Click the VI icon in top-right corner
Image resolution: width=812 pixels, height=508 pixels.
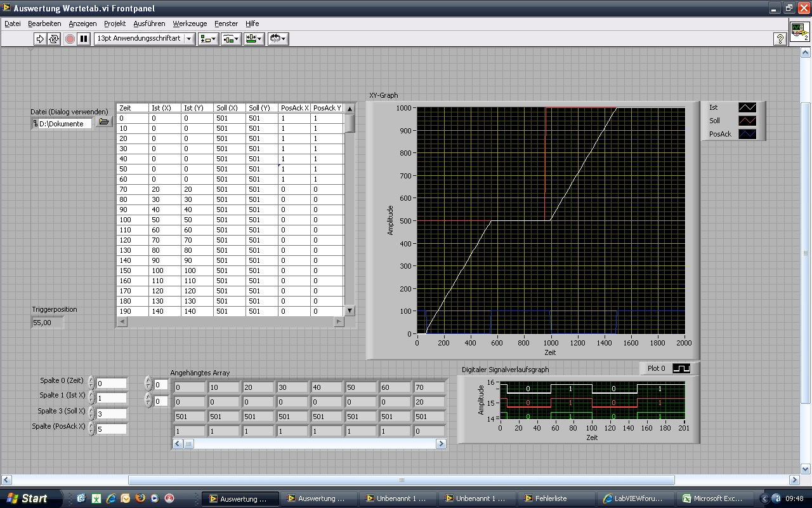click(799, 32)
